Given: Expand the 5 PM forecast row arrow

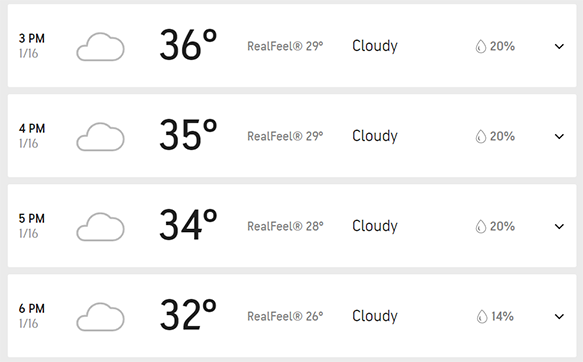Looking at the screenshot, I should click(559, 226).
